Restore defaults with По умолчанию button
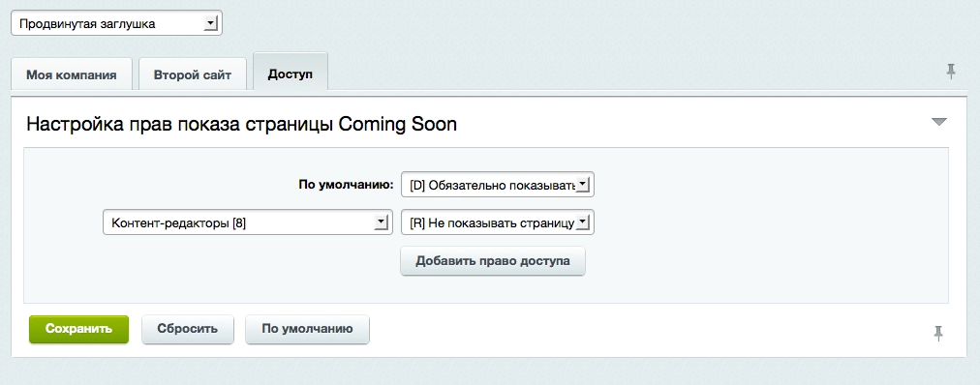The height and width of the screenshot is (385, 980). [307, 329]
